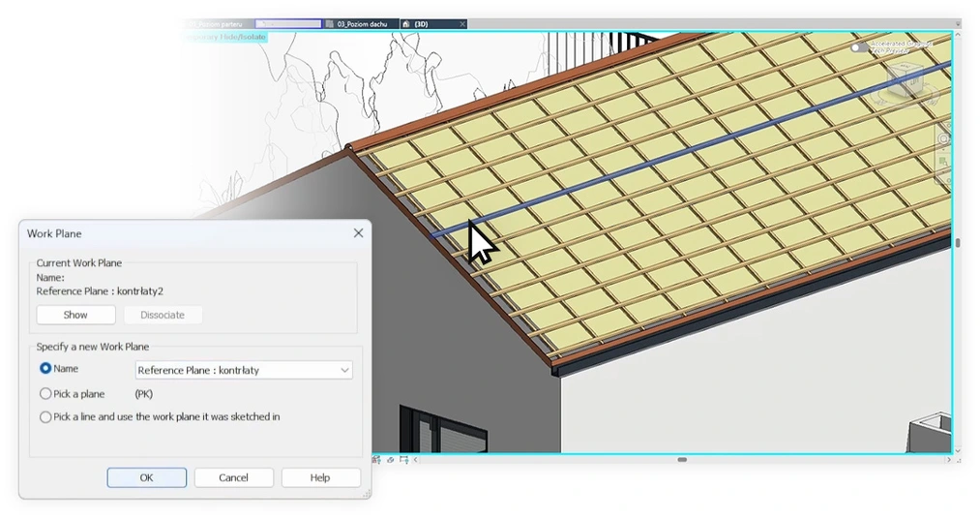Click the second view control bar icon
The image size is (980, 518).
(391, 460)
